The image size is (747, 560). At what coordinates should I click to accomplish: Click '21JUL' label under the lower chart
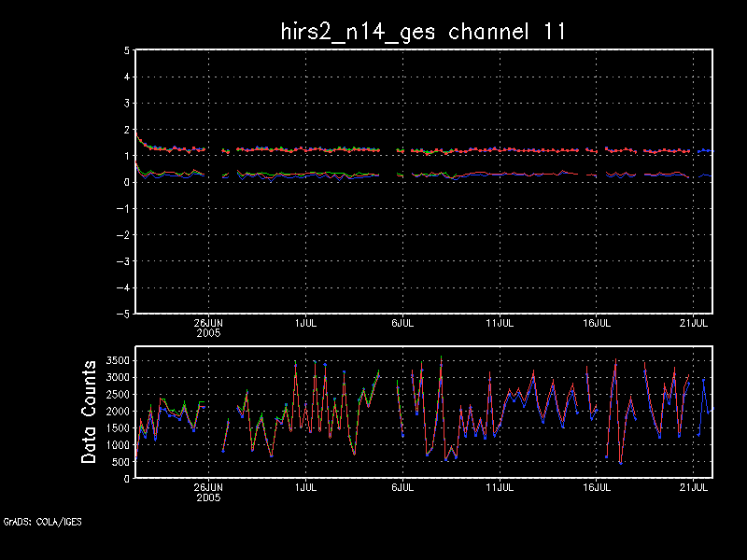coord(694,487)
